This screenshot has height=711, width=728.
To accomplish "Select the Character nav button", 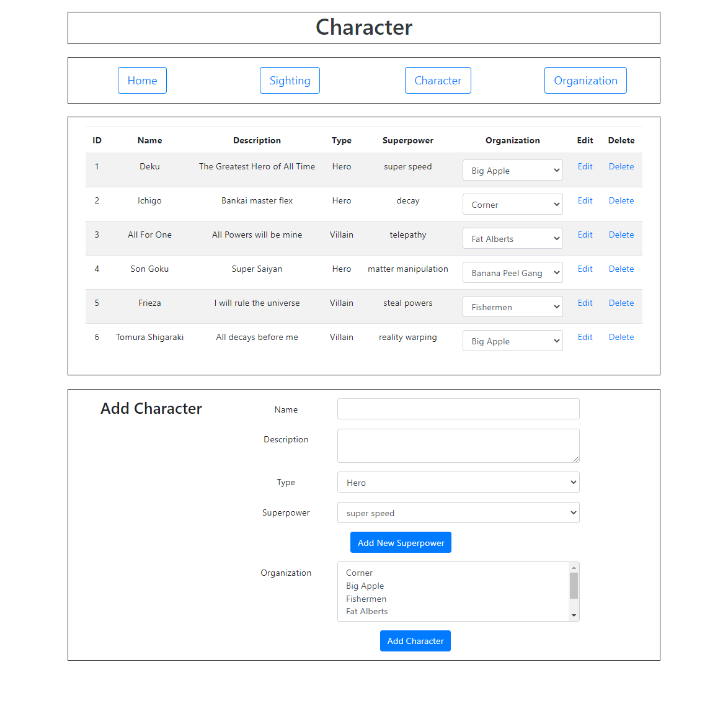I will pyautogui.click(x=438, y=80).
